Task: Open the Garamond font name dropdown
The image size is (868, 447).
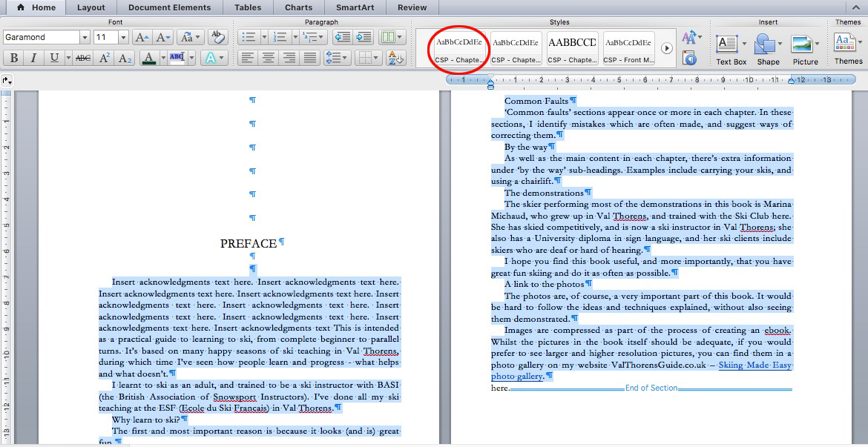Action: click(85, 37)
